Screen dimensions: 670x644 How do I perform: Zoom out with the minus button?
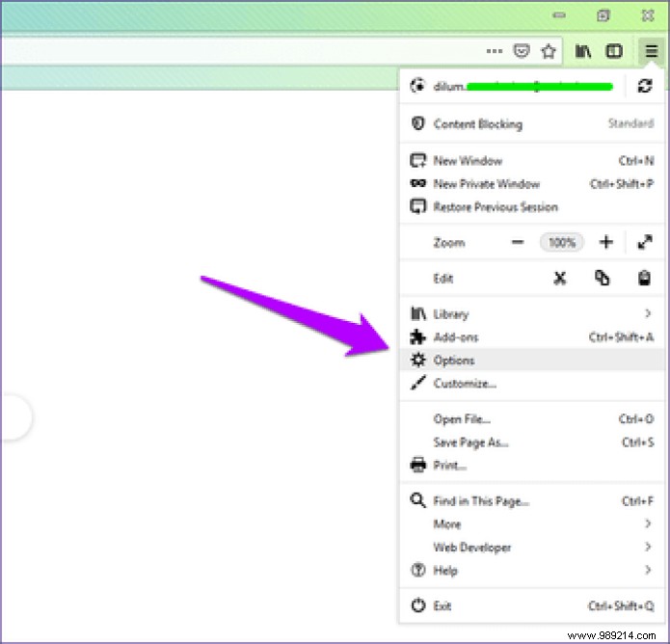(x=518, y=242)
